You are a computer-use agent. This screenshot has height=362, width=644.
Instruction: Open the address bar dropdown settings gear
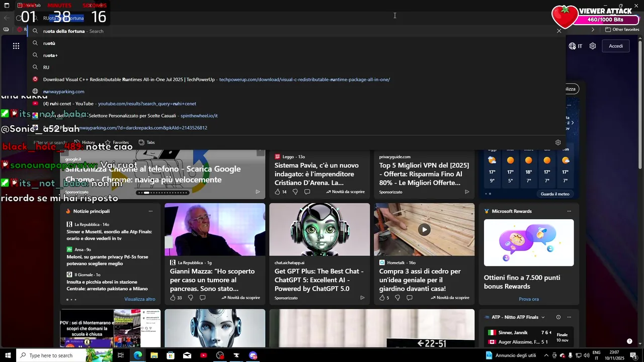pyautogui.click(x=558, y=142)
